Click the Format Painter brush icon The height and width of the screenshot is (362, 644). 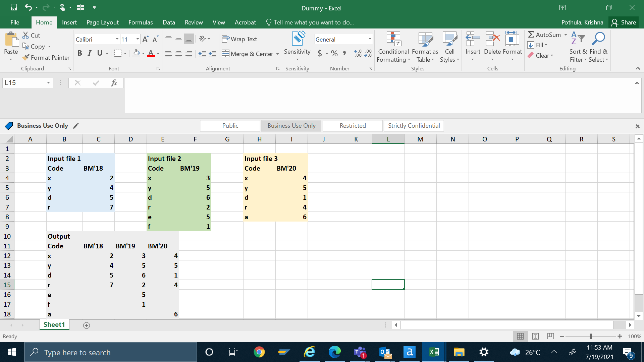point(26,58)
